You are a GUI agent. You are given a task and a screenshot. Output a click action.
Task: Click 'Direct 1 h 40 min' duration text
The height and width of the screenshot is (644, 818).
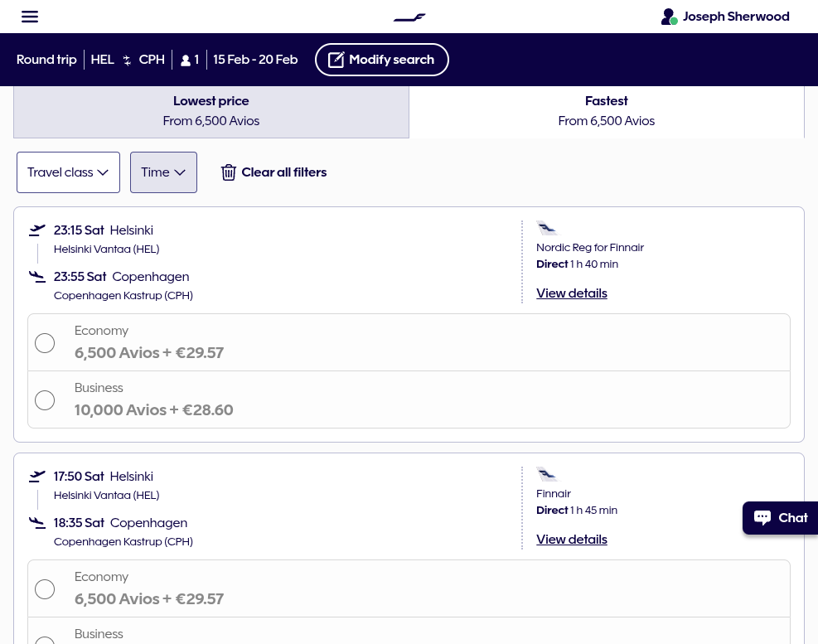coord(577,264)
